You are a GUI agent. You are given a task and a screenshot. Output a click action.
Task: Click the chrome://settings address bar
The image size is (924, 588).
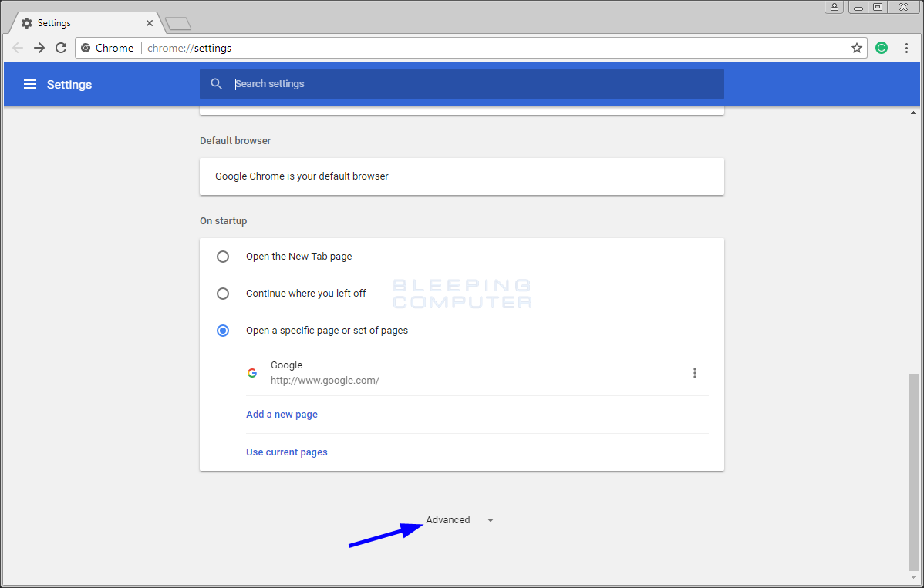[x=471, y=48]
